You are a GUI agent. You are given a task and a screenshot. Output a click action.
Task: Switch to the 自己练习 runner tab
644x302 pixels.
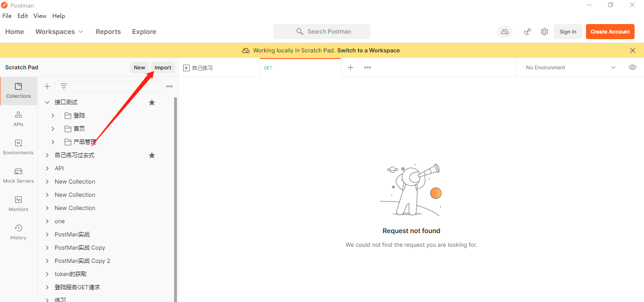pyautogui.click(x=219, y=67)
